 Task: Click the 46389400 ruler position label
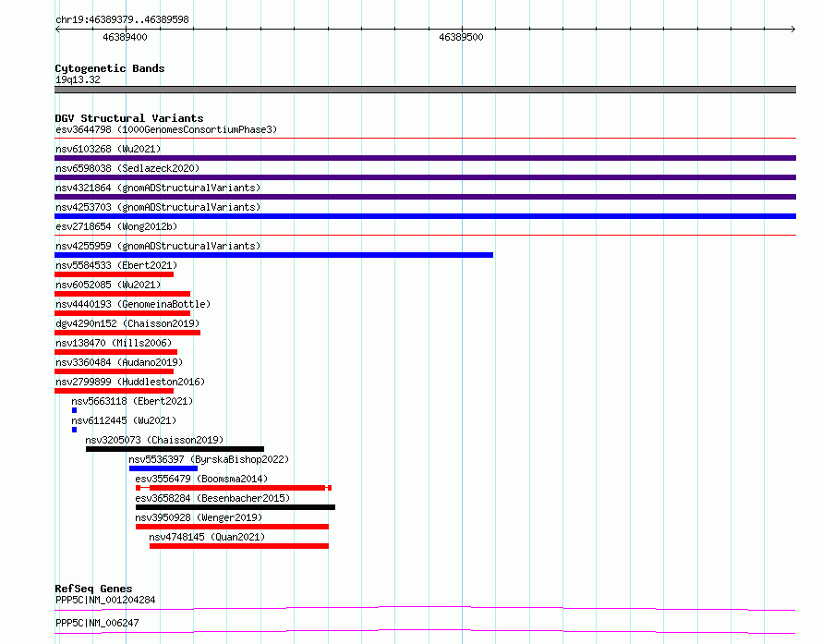point(125,37)
